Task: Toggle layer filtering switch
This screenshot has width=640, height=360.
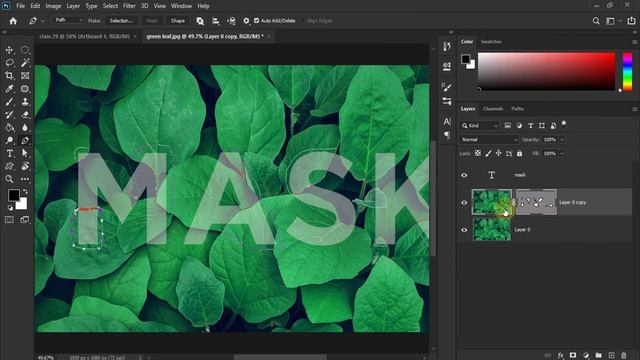Action: click(564, 123)
